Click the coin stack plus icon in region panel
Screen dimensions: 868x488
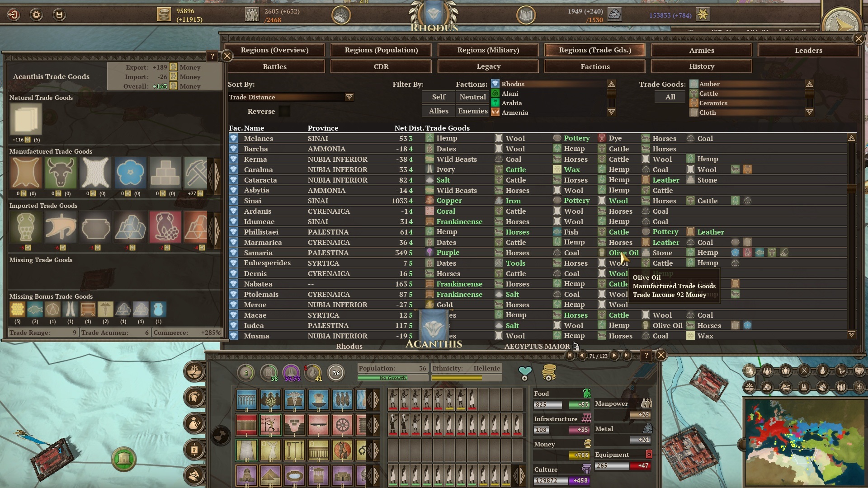tap(549, 373)
